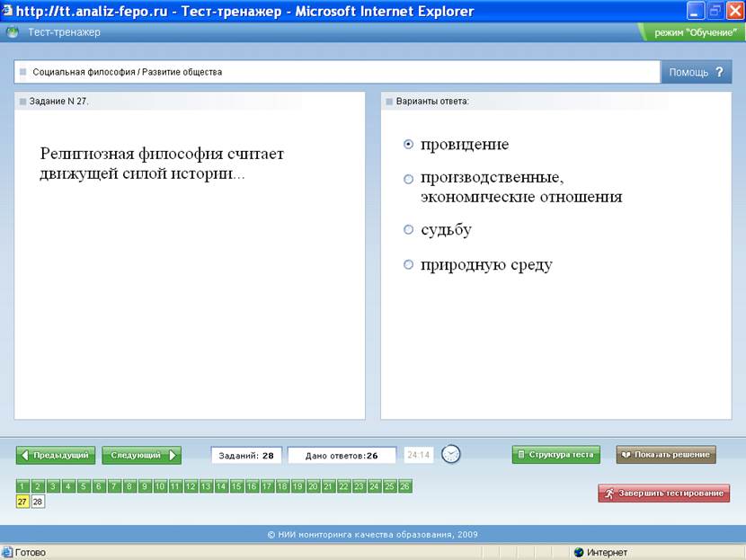Pick the answer «природную среду»
This screenshot has width=746, height=560.
[408, 264]
